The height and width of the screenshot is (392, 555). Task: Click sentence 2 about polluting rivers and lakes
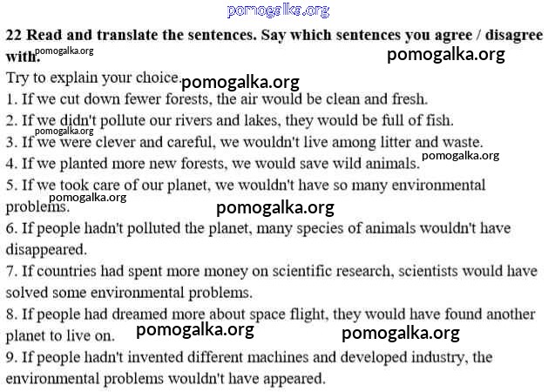tap(229, 120)
